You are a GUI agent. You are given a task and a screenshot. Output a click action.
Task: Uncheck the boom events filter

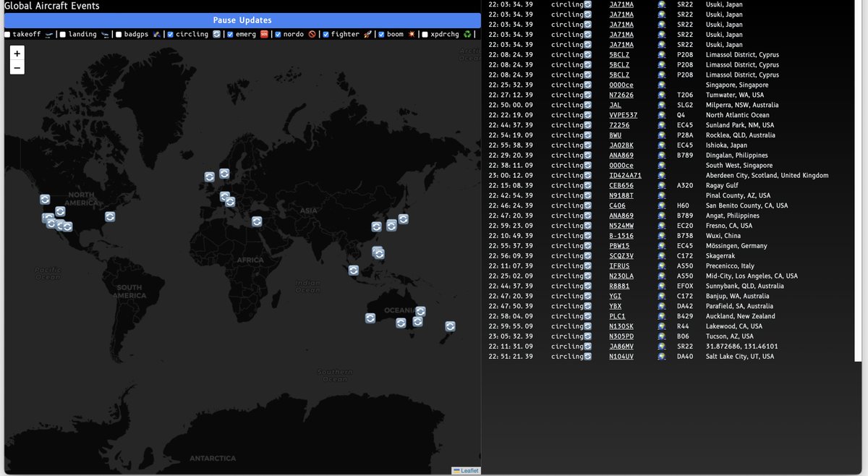point(381,34)
